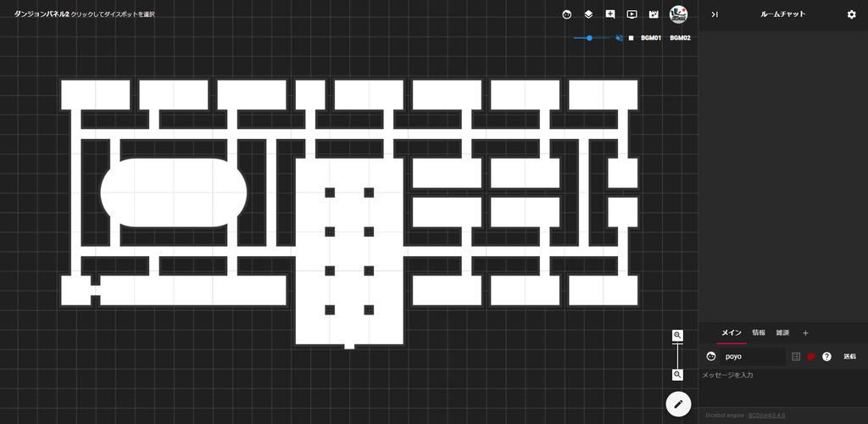Open the BCDice@3.4.0 link
The height and width of the screenshot is (424, 868).
coord(766,416)
